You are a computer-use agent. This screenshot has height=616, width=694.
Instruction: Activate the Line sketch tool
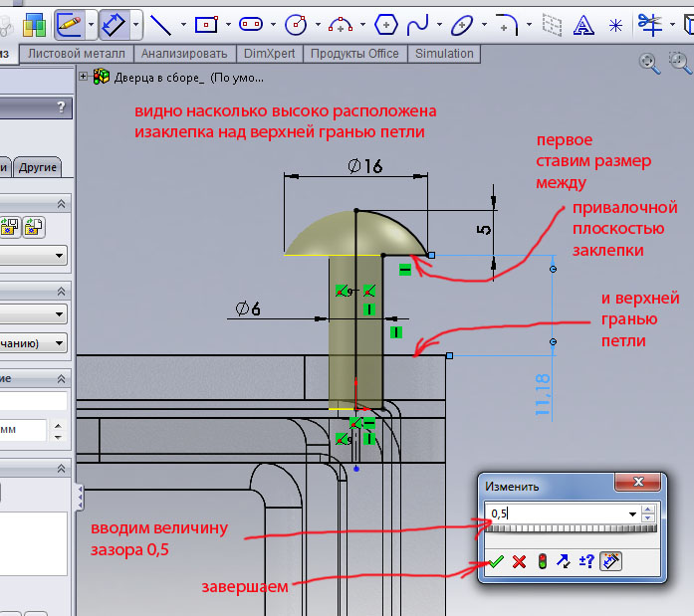coord(159,22)
